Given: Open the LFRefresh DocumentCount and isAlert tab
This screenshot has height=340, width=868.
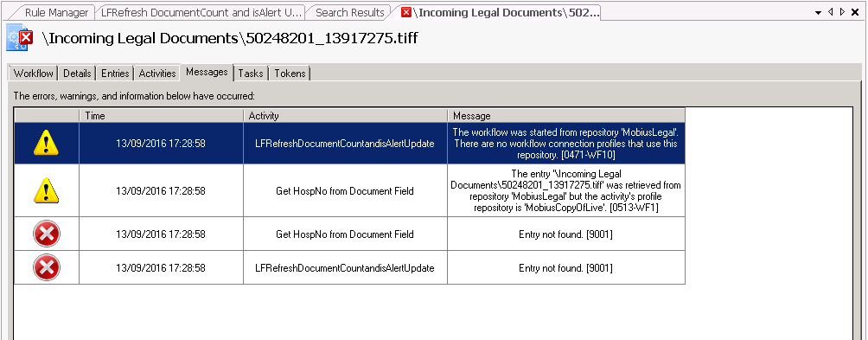Looking at the screenshot, I should (201, 12).
